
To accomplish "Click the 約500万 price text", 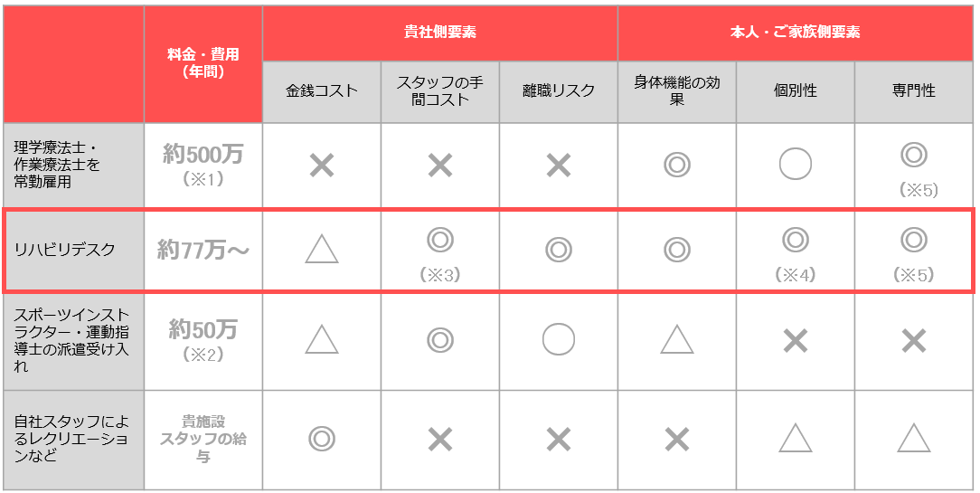I will (203, 154).
